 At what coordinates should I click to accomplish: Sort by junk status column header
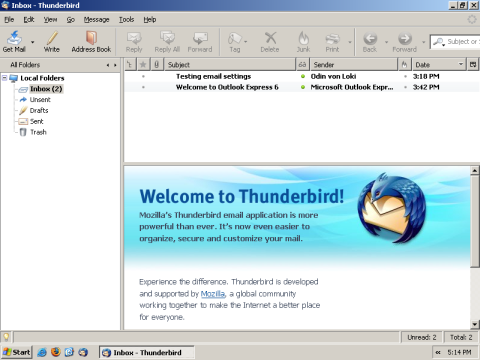click(404, 65)
